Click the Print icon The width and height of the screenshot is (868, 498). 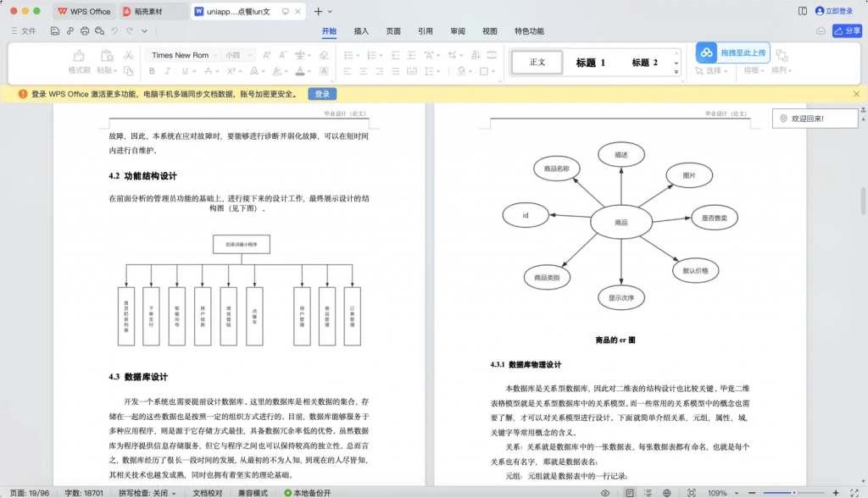83,30
